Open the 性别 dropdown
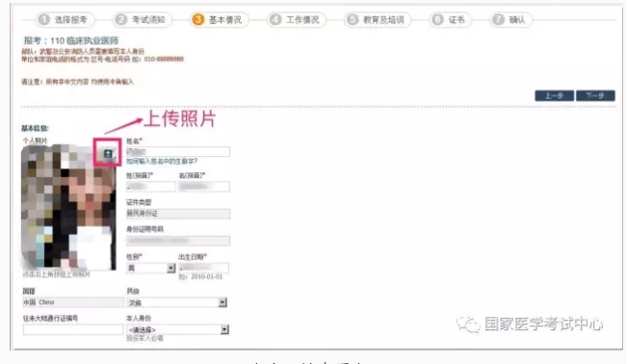The height and width of the screenshot is (364, 627). pyautogui.click(x=151, y=268)
